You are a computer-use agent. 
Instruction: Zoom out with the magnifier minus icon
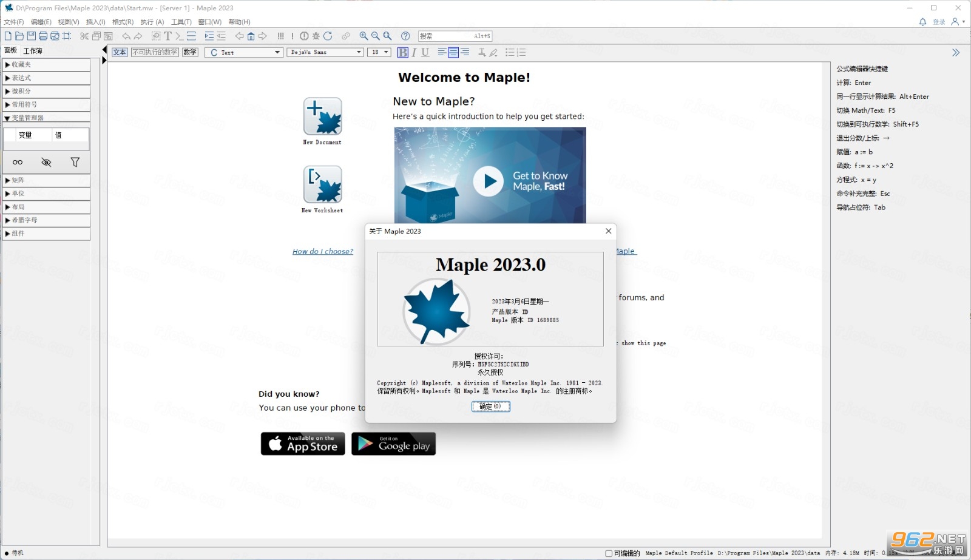(375, 36)
